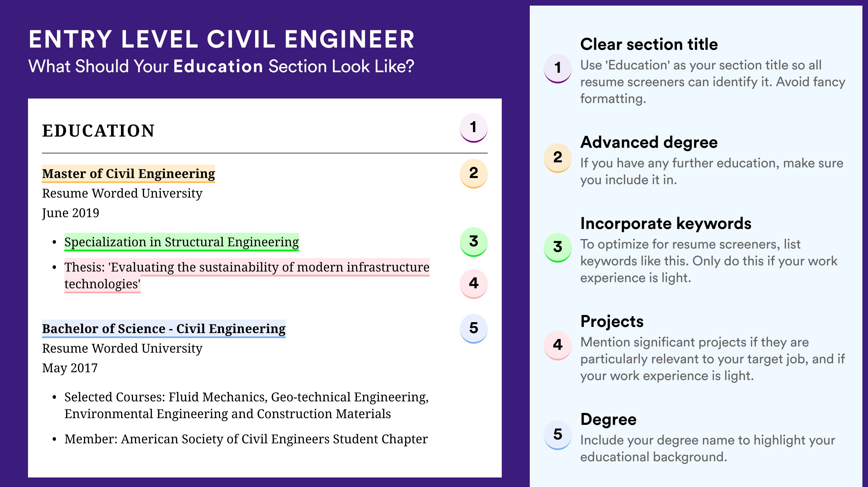The width and height of the screenshot is (868, 487).
Task: Click the EDUCATION section heading
Action: 98,131
